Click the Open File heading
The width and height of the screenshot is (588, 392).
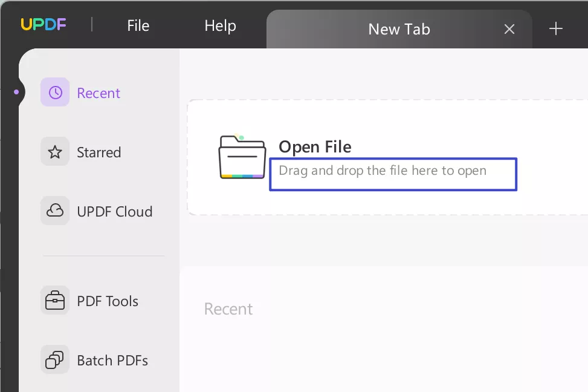coord(315,147)
